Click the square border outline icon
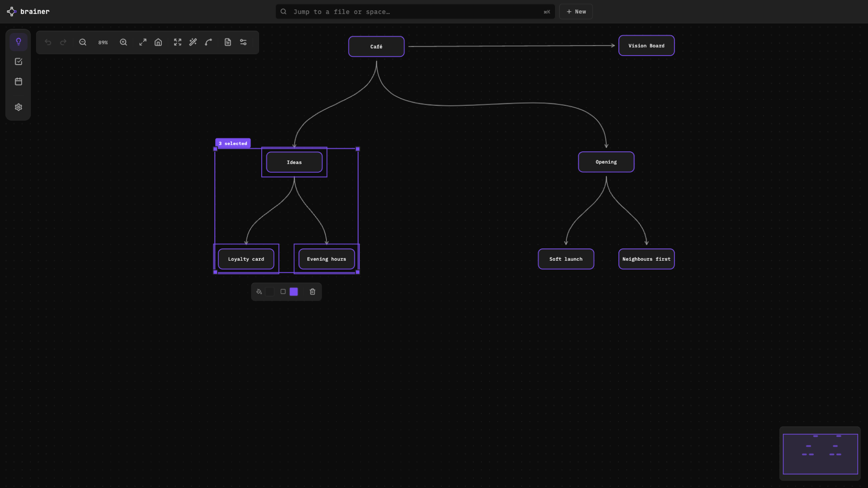This screenshot has height=488, width=868. (x=283, y=291)
